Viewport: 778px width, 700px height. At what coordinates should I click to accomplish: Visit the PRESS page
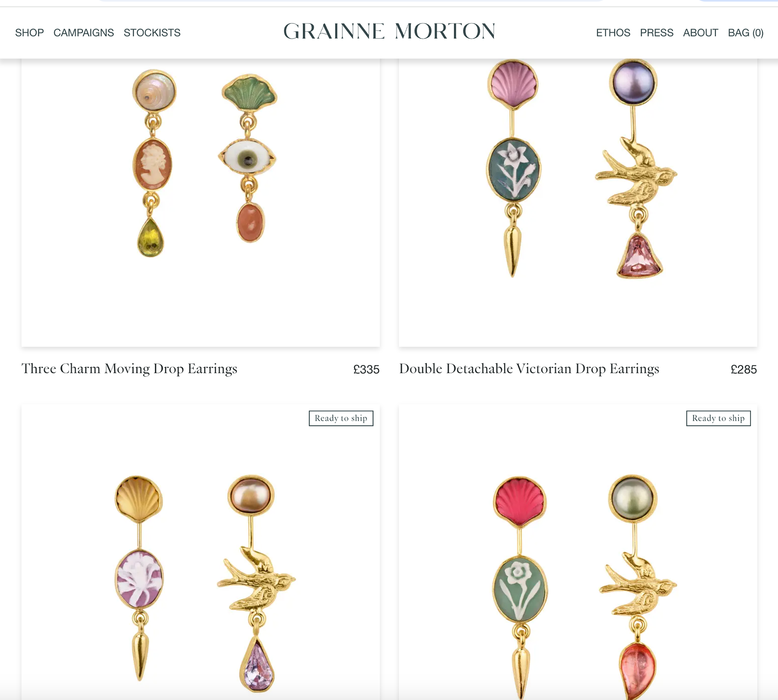pyautogui.click(x=656, y=32)
